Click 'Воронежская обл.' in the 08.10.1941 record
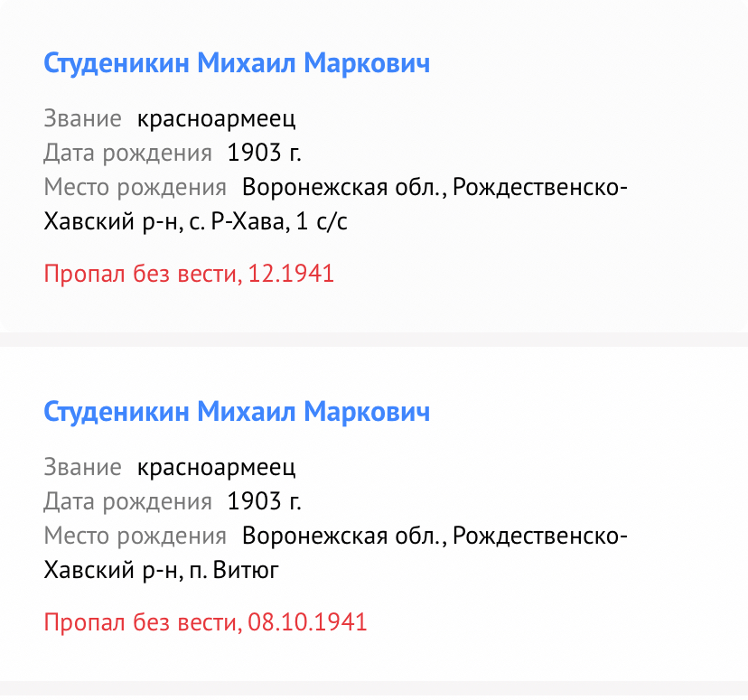 (x=343, y=537)
